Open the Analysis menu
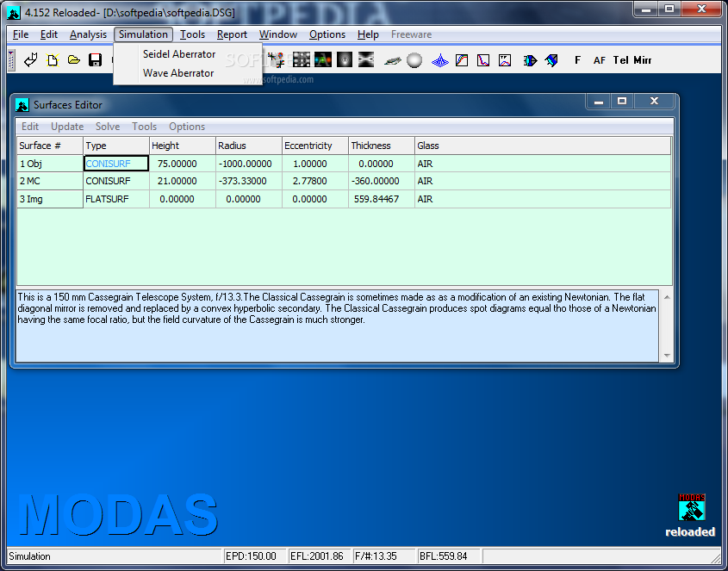Image resolution: width=728 pixels, height=571 pixels. pos(88,34)
